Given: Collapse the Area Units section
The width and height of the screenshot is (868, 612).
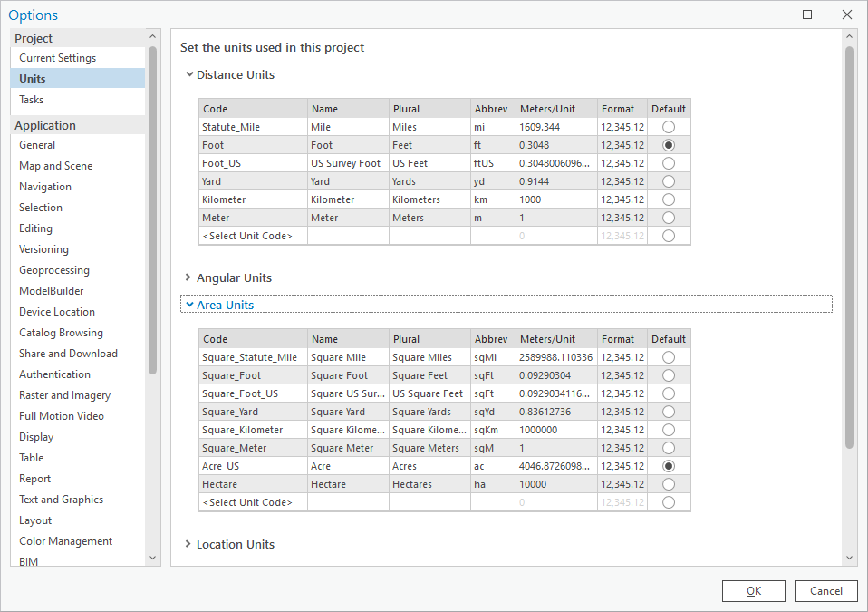Looking at the screenshot, I should pyautogui.click(x=189, y=305).
